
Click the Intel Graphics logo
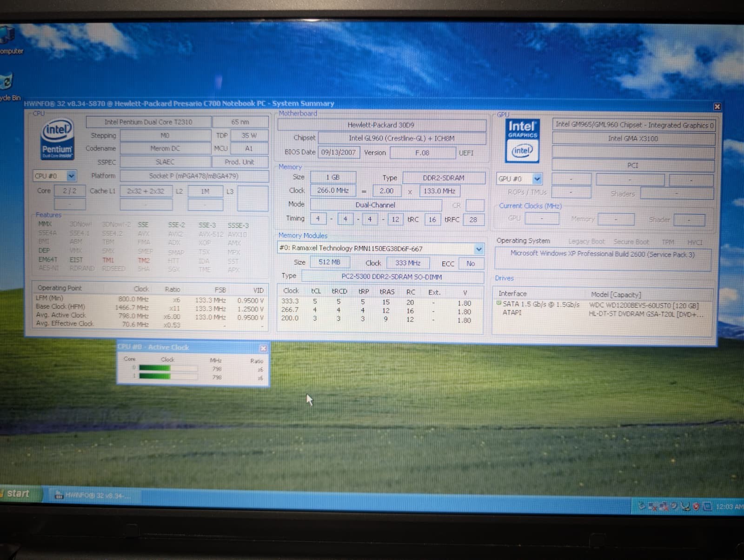(x=522, y=141)
